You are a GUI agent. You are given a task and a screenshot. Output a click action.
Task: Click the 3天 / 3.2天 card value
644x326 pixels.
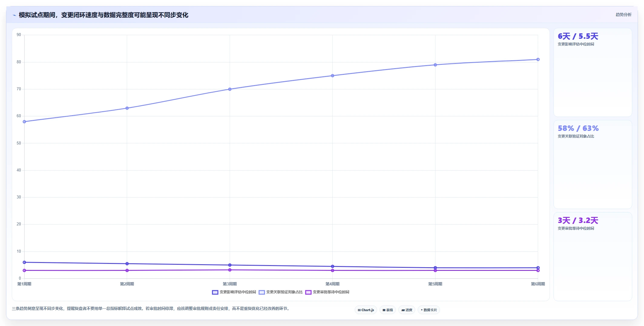point(578,221)
